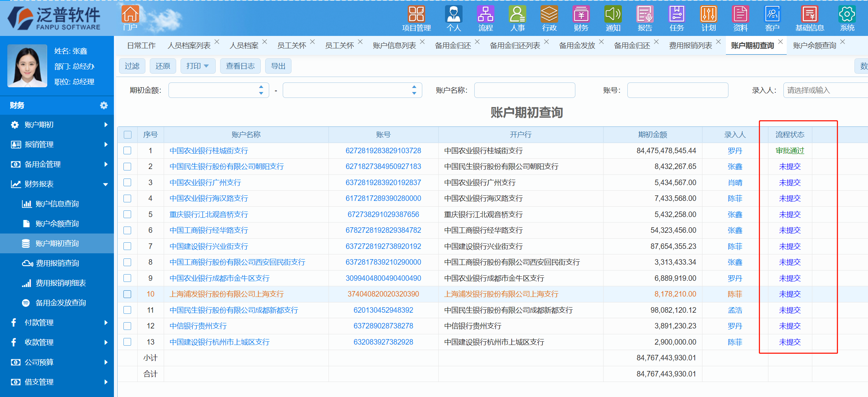The height and width of the screenshot is (397, 868).
Task: Switch to the 账户信息列表 tab
Action: coord(394,45)
